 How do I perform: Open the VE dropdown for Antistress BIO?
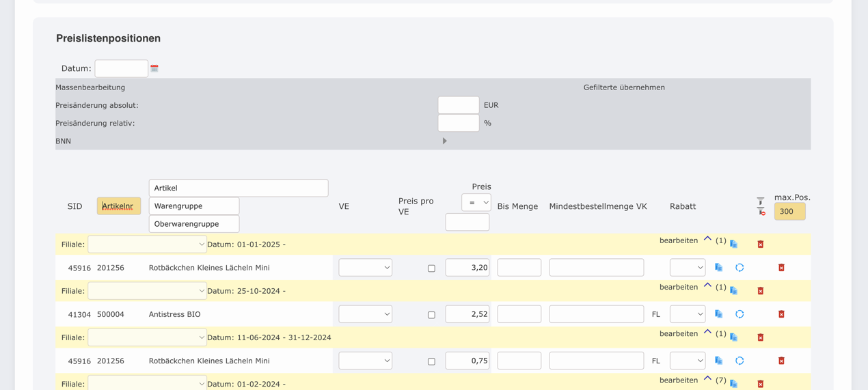pos(365,314)
